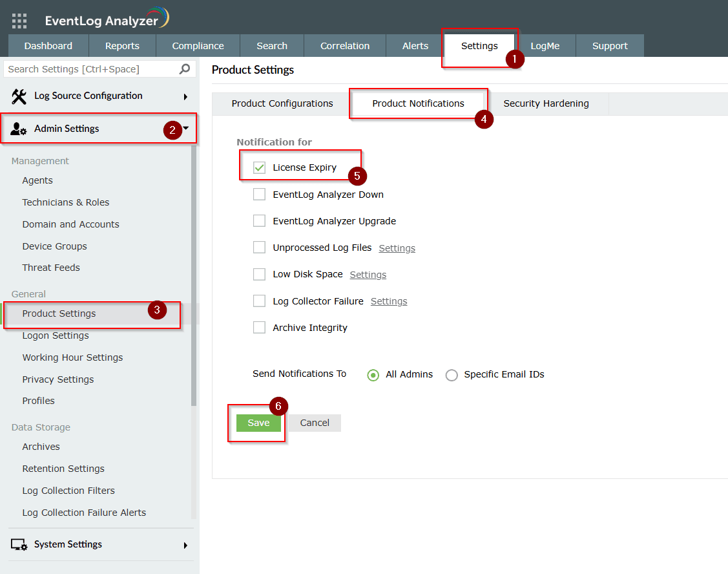Switch to the Compliance tab
This screenshot has width=728, height=574.
coord(198,45)
